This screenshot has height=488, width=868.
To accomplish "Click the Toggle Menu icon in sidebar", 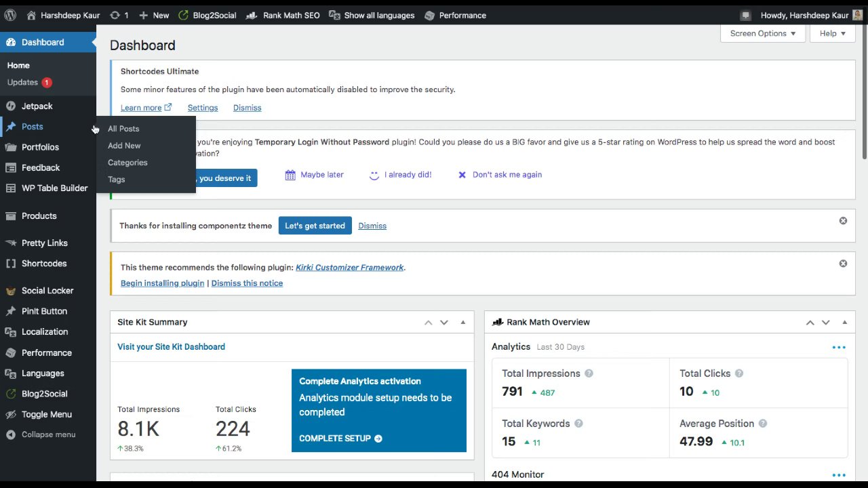I will coord(11,414).
